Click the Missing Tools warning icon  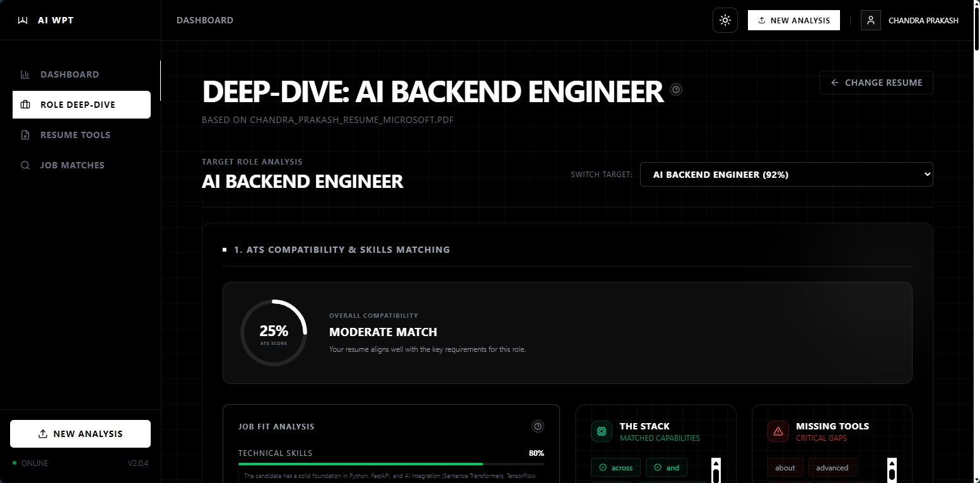778,431
